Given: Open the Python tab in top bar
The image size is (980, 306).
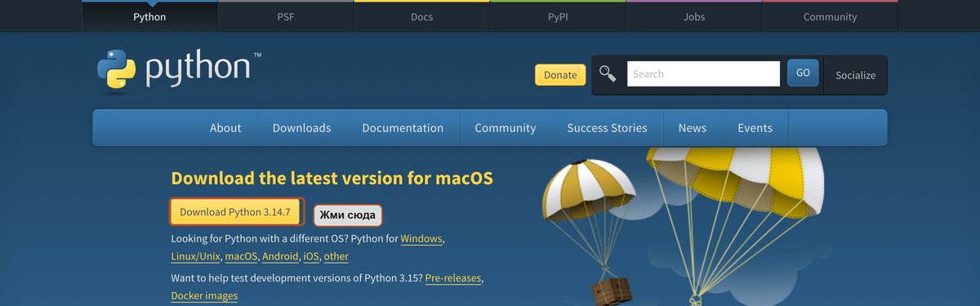Looking at the screenshot, I should [x=149, y=16].
